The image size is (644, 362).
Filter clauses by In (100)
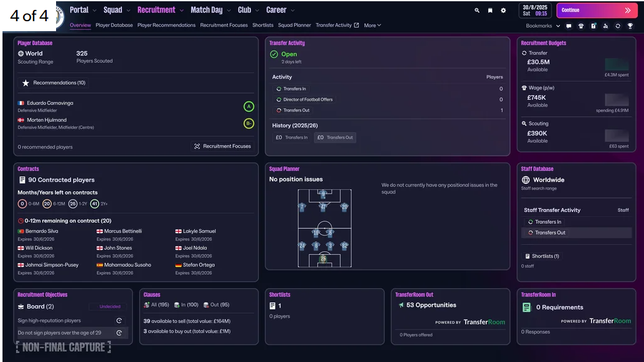click(186, 305)
